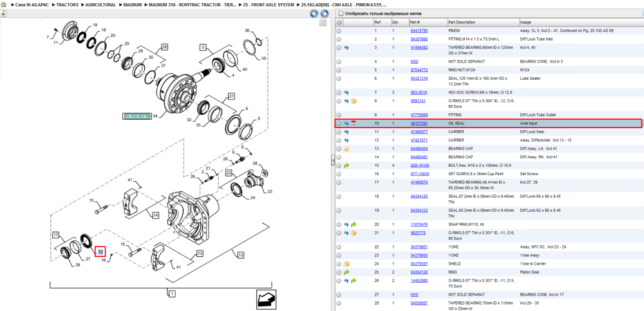Open the overview box in diagram corner
644x311 pixels.
(x=323, y=22)
